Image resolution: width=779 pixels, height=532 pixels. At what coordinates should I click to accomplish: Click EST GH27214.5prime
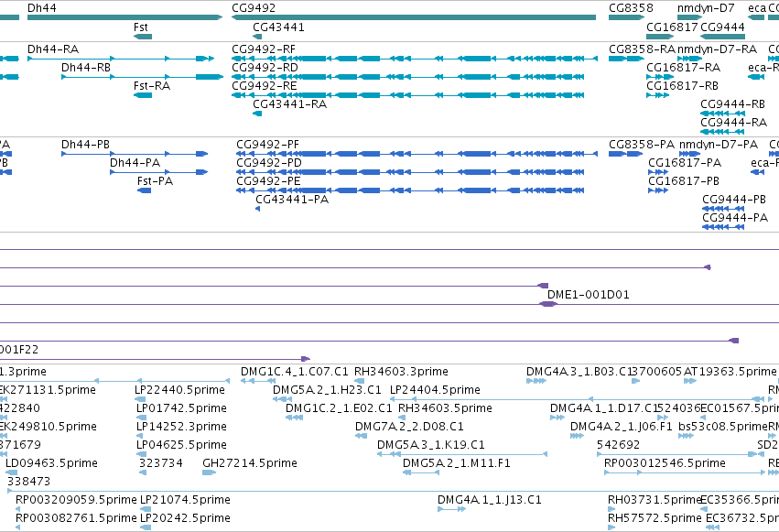[209, 472]
